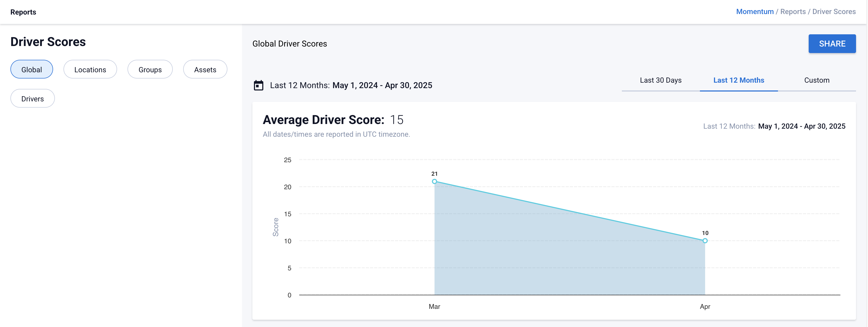Click the Reports header title
The width and height of the screenshot is (868, 327).
pyautogui.click(x=23, y=12)
